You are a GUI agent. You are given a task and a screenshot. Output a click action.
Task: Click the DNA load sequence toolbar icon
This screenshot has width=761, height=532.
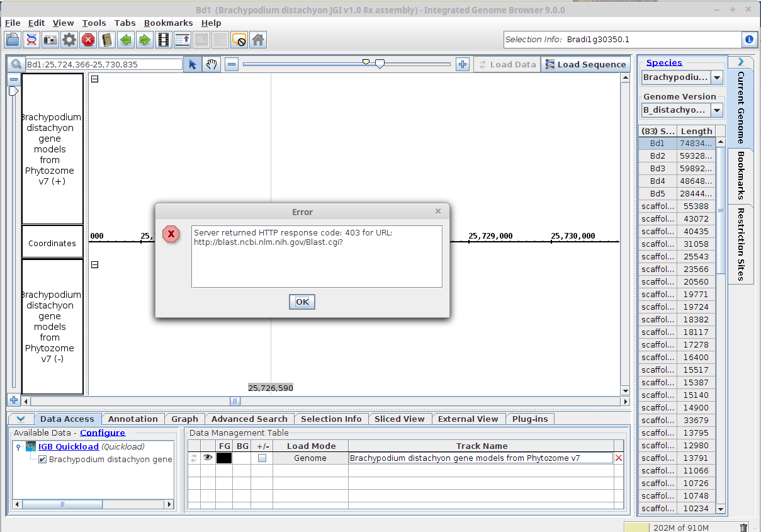click(x=31, y=40)
